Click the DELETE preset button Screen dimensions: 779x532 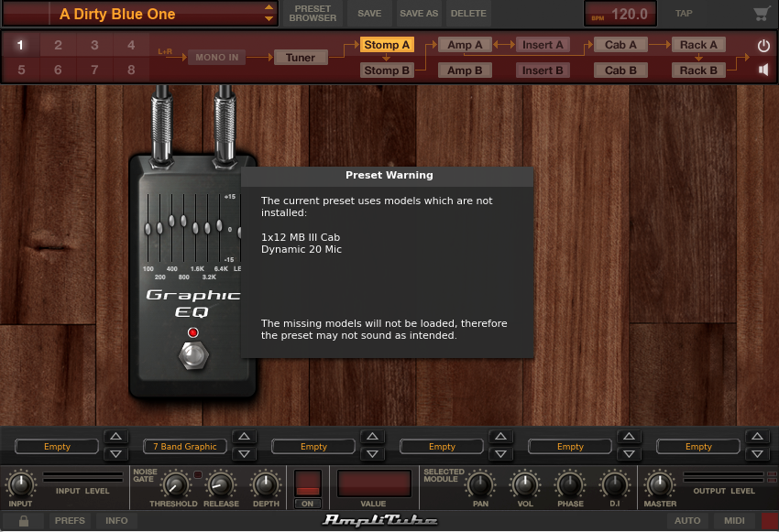pos(468,14)
